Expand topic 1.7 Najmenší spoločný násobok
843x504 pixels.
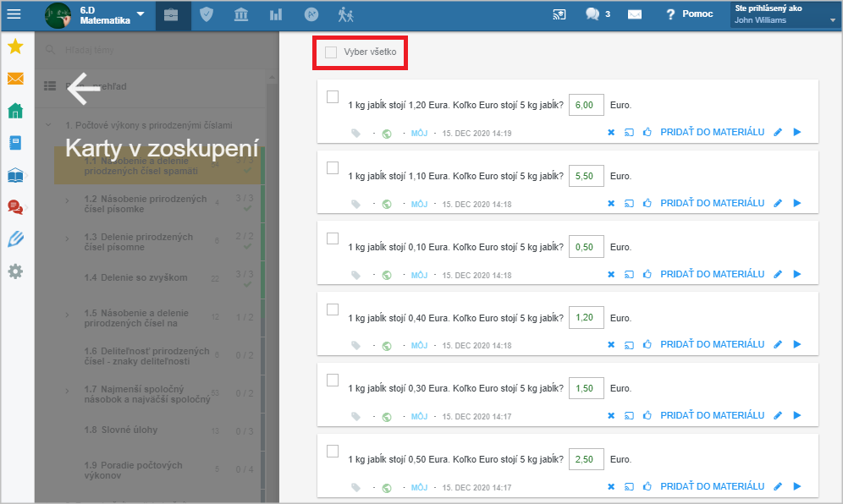67,392
